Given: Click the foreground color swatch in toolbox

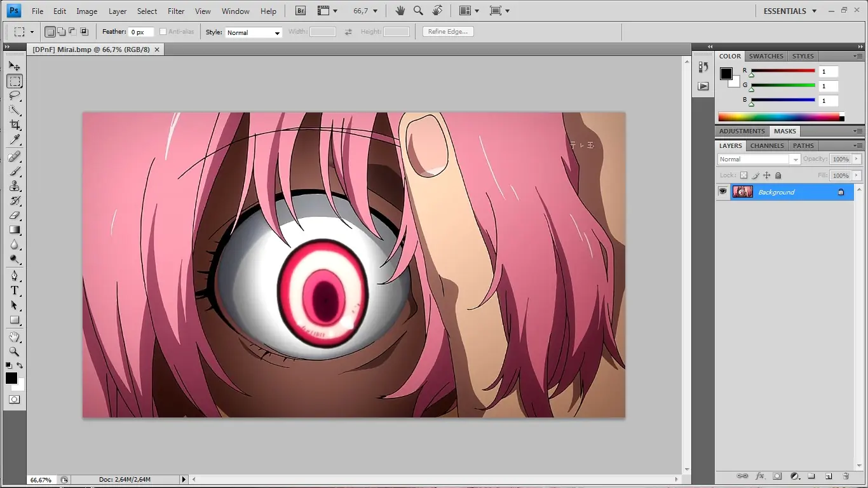Looking at the screenshot, I should [11, 378].
